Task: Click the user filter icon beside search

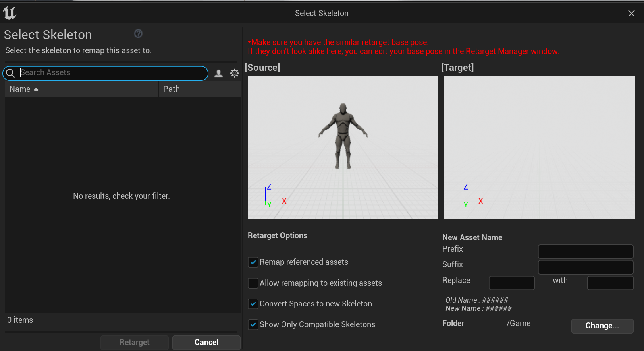Action: click(x=218, y=73)
